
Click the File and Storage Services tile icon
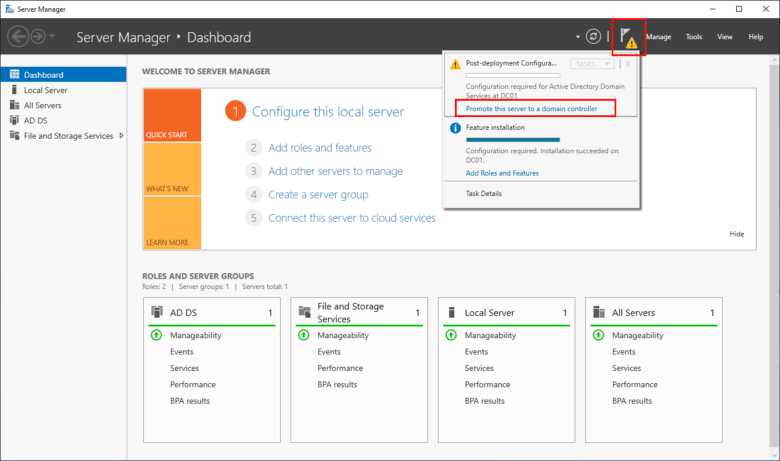tap(304, 312)
